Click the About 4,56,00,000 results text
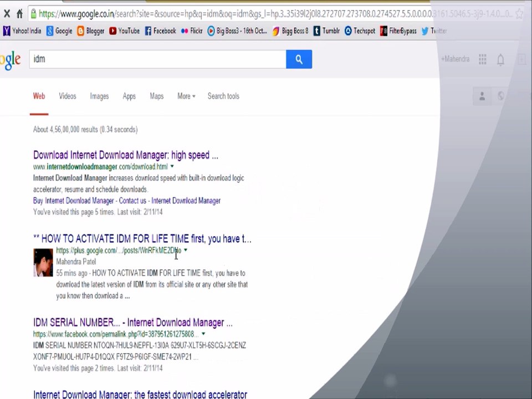Viewport: 532px width, 399px height. [x=85, y=129]
